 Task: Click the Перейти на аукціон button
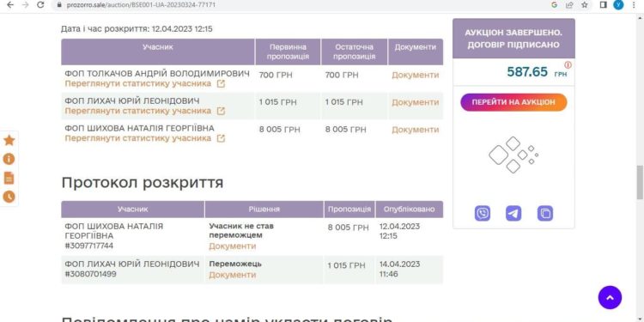(x=513, y=102)
